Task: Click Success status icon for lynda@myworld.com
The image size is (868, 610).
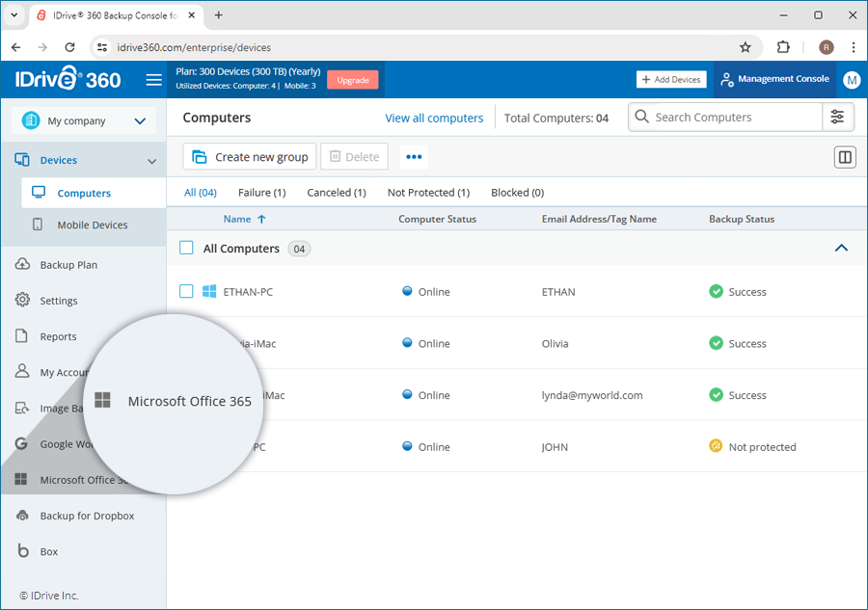Action: 716,394
